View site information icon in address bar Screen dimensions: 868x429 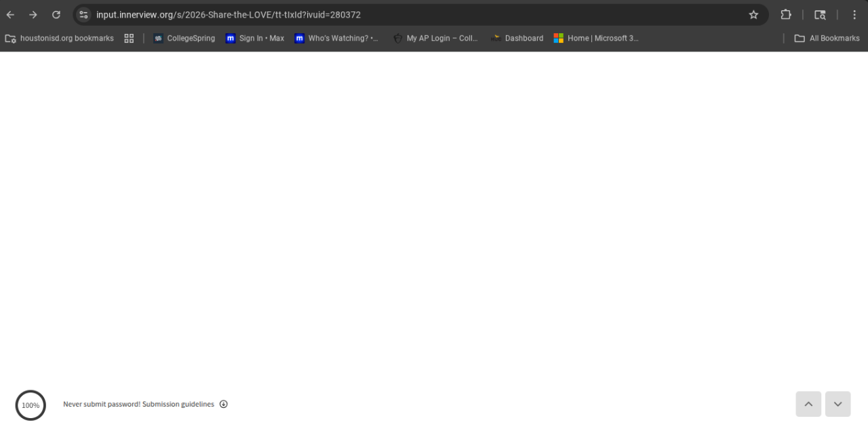(x=83, y=14)
